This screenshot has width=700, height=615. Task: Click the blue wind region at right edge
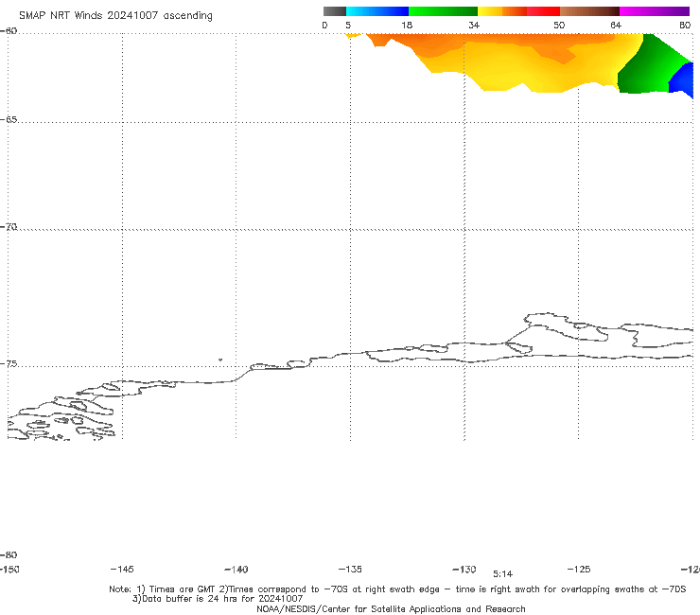point(683,80)
